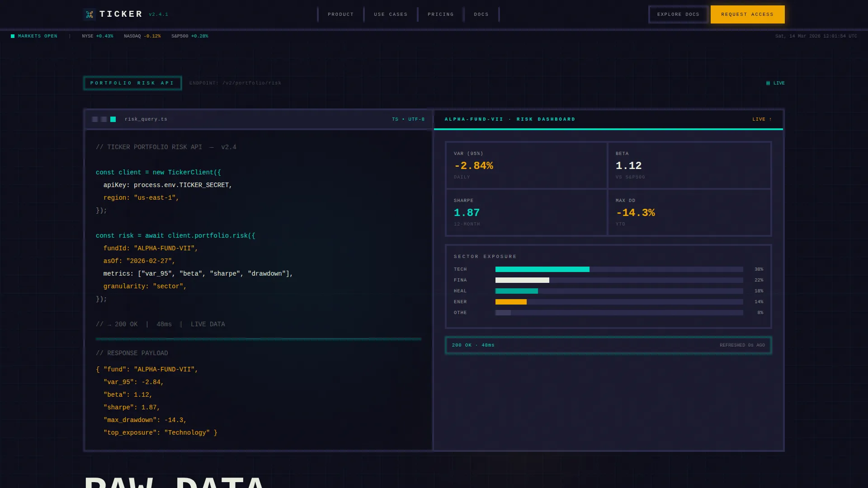Click the apiKey line in the code
868x488 pixels.
[168, 185]
